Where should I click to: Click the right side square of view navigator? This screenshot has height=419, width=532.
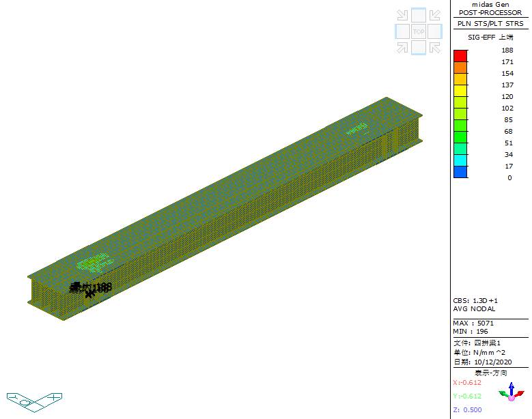coord(436,31)
